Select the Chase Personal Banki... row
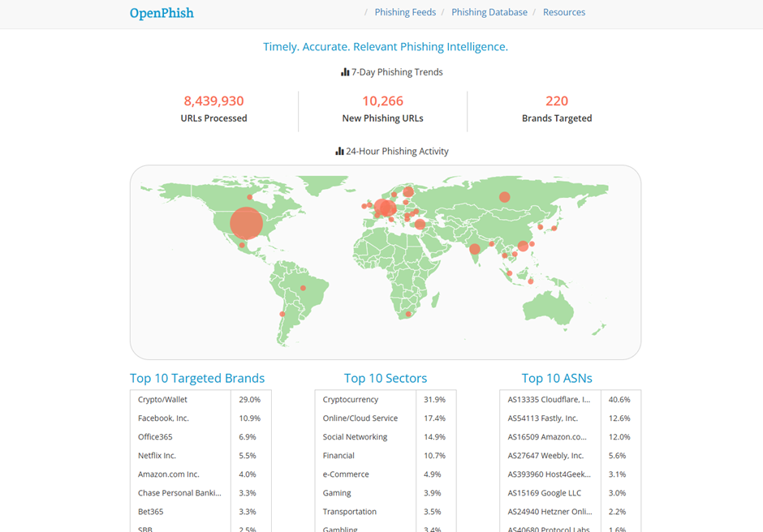This screenshot has width=763, height=532. tap(200, 492)
